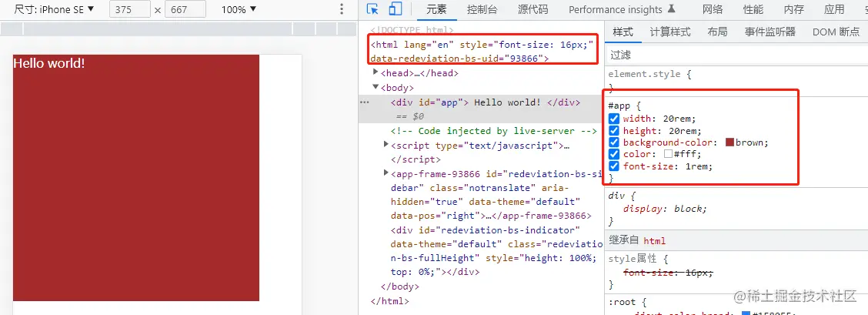Collapse the body element node
Screen dimensions: 868x315
pyautogui.click(x=376, y=87)
